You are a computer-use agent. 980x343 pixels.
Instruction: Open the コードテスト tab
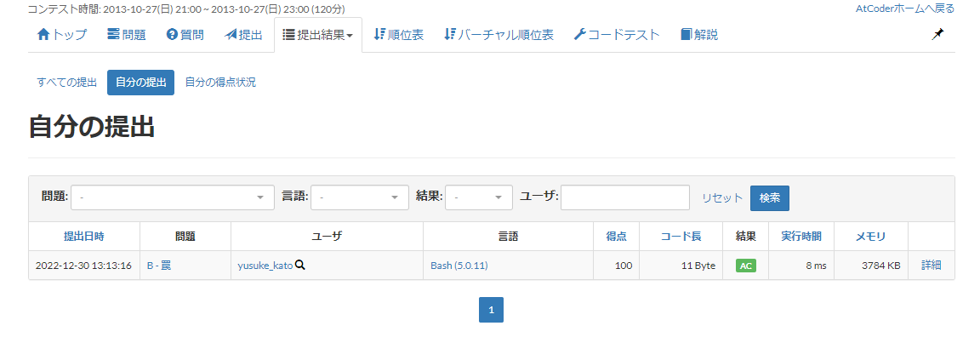tap(616, 35)
